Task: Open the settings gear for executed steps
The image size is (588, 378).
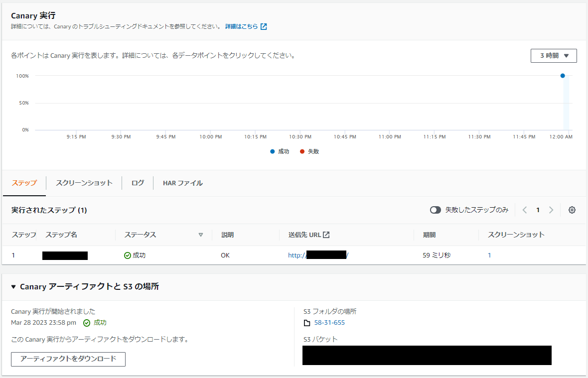Action: click(572, 210)
